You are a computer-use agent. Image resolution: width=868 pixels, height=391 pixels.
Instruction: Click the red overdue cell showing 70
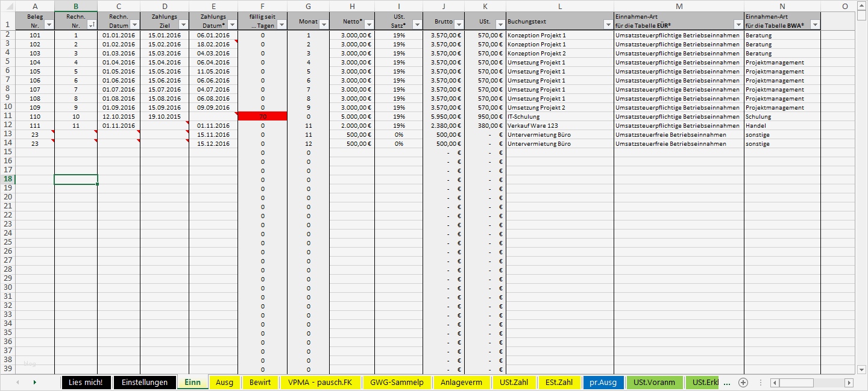tap(262, 116)
